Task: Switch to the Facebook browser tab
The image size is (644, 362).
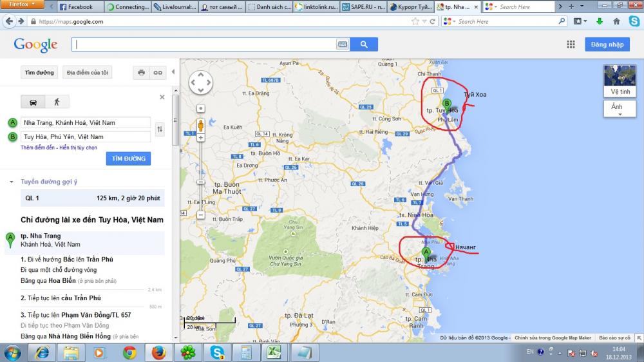Action: pyautogui.click(x=77, y=7)
